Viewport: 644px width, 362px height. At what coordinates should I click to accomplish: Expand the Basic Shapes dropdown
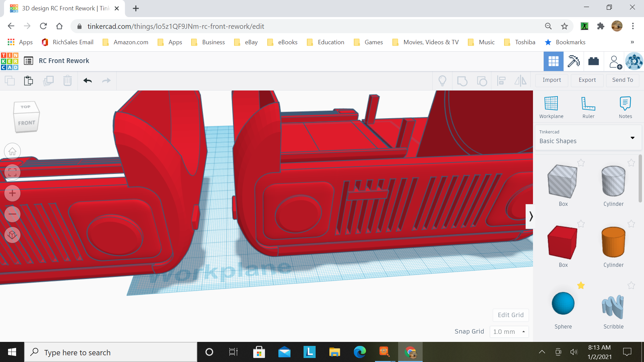click(633, 138)
